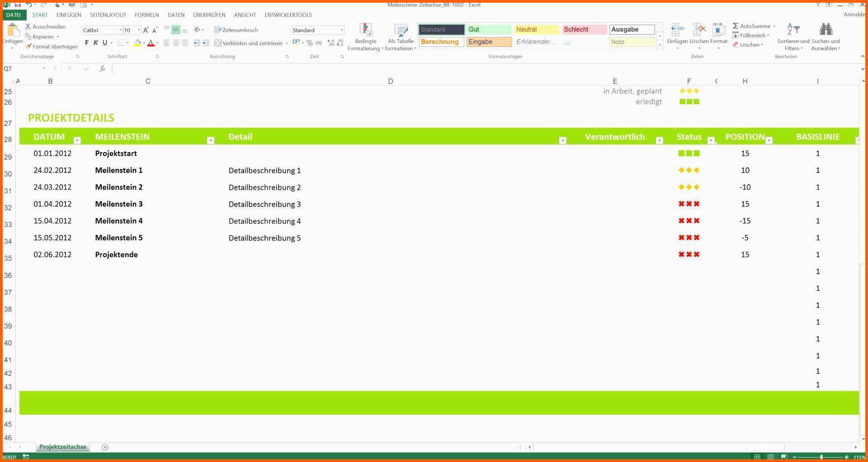This screenshot has width=868, height=462.
Task: Click the Einfügen cells icon
Action: pos(677,30)
